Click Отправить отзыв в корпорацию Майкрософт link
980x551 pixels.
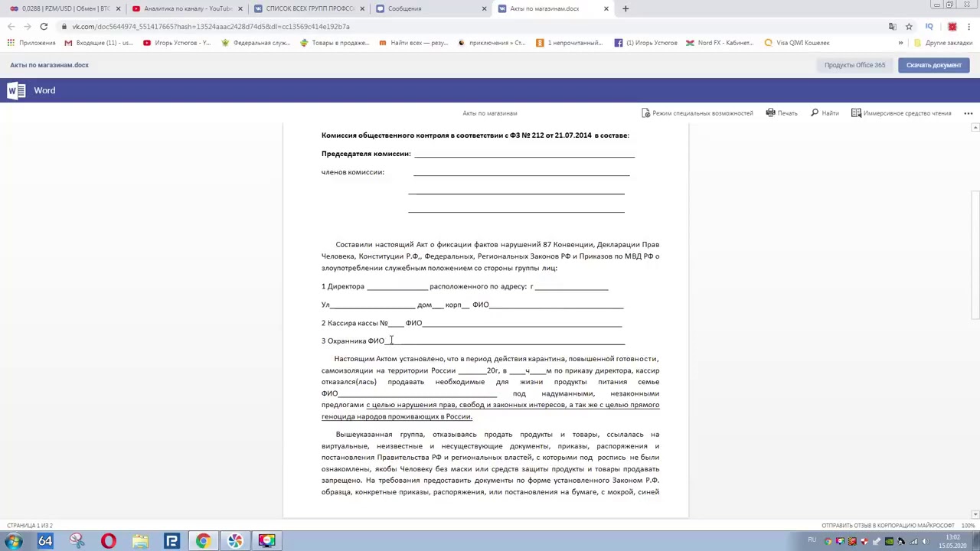[x=888, y=526]
